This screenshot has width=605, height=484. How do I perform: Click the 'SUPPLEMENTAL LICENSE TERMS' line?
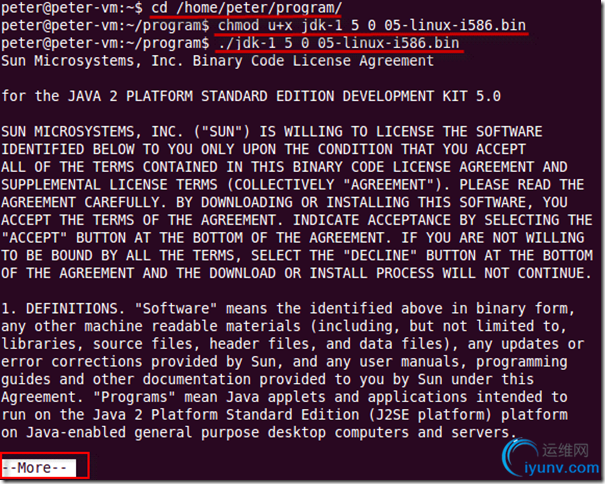point(292,185)
